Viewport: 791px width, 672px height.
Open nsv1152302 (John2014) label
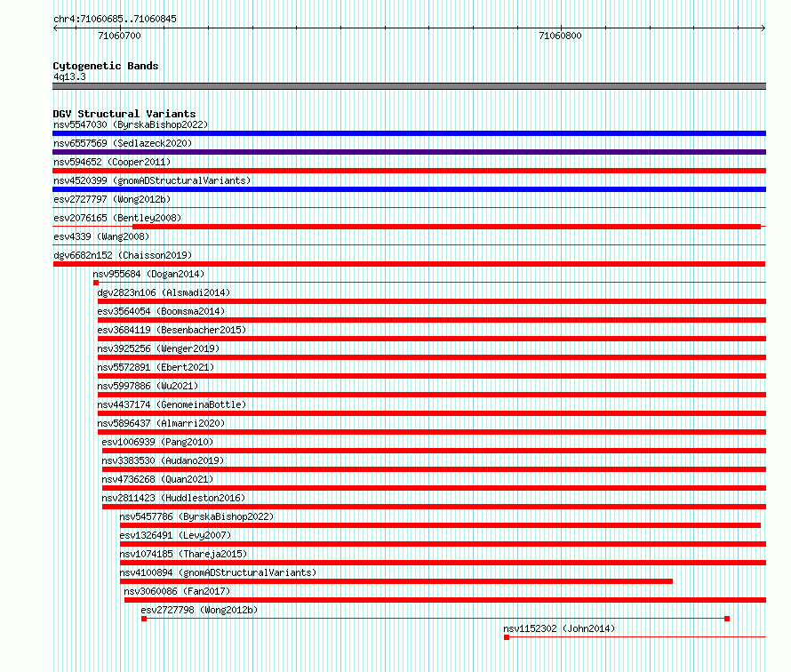tap(559, 628)
